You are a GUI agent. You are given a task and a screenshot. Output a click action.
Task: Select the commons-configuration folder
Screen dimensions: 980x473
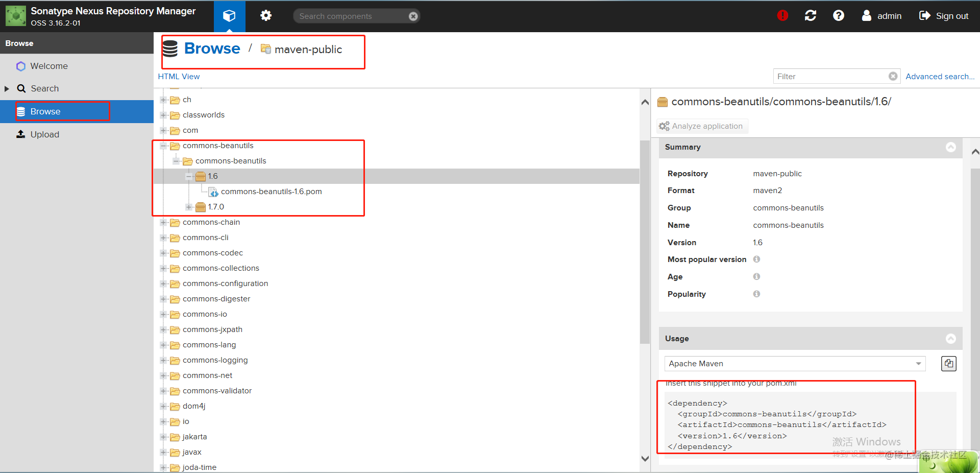[225, 283]
